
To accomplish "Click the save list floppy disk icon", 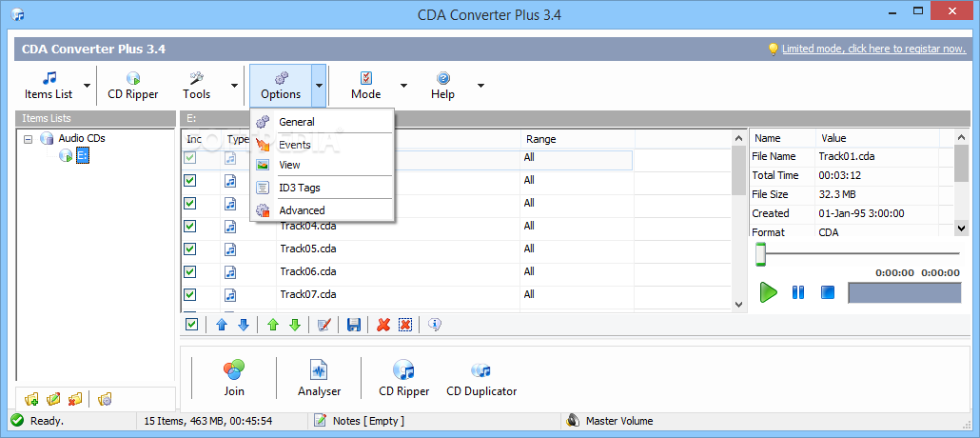I will click(x=354, y=325).
